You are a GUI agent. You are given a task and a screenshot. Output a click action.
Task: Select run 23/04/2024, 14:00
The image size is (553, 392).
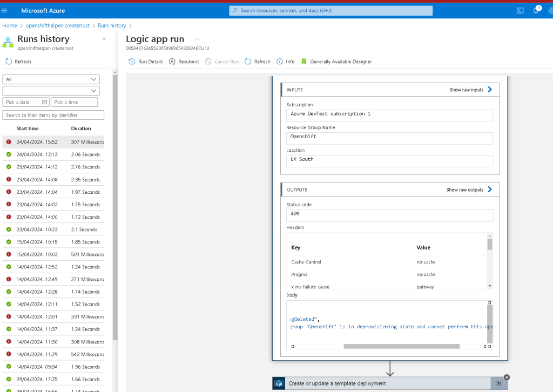[x=53, y=217]
